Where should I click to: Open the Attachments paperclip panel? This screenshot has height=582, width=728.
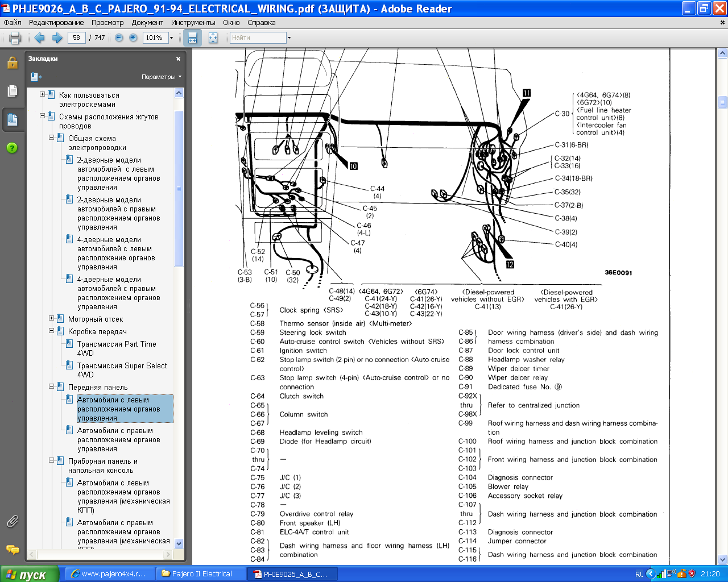click(x=12, y=521)
